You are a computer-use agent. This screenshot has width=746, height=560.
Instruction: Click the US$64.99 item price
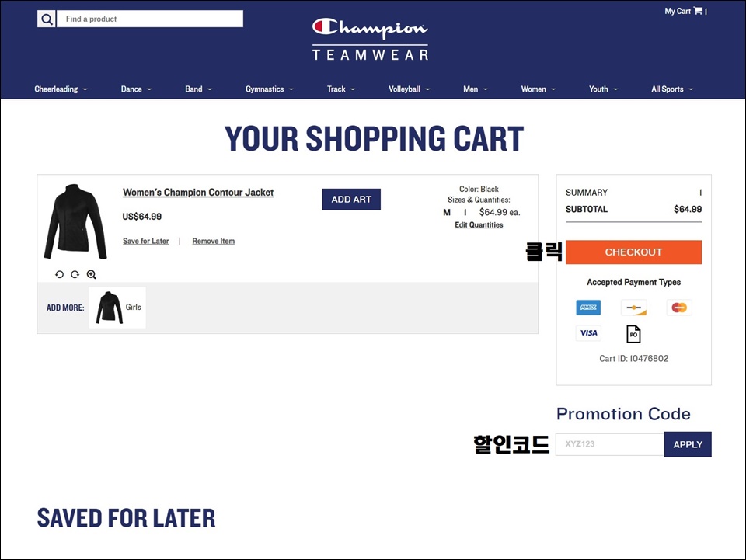coord(141,217)
